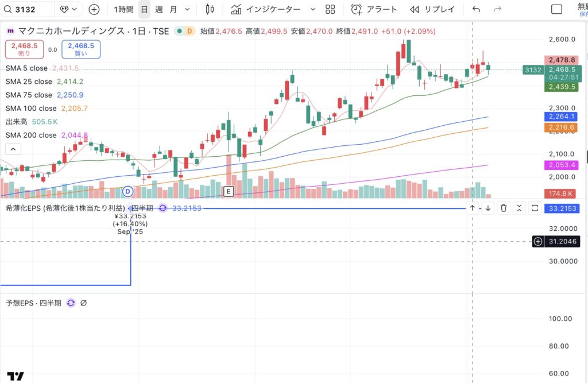Switch to the 週 weekly timeframe
588x383 pixels.
(159, 9)
